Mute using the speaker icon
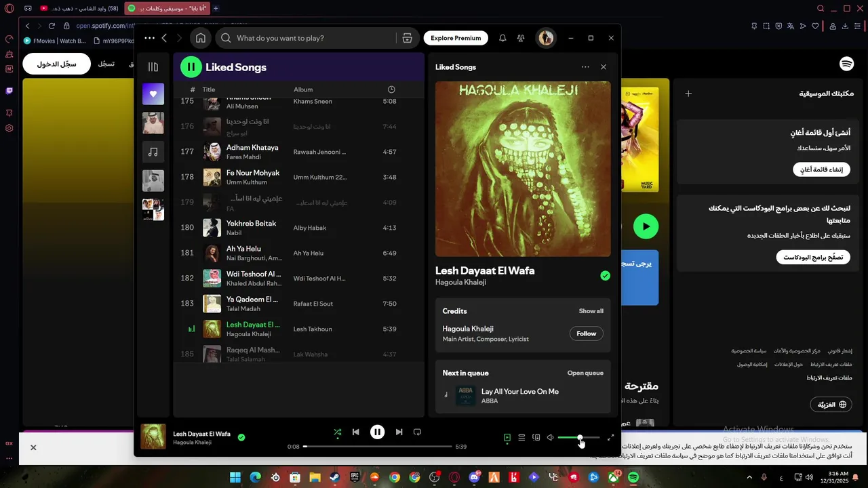This screenshot has height=488, width=868. [551, 438]
